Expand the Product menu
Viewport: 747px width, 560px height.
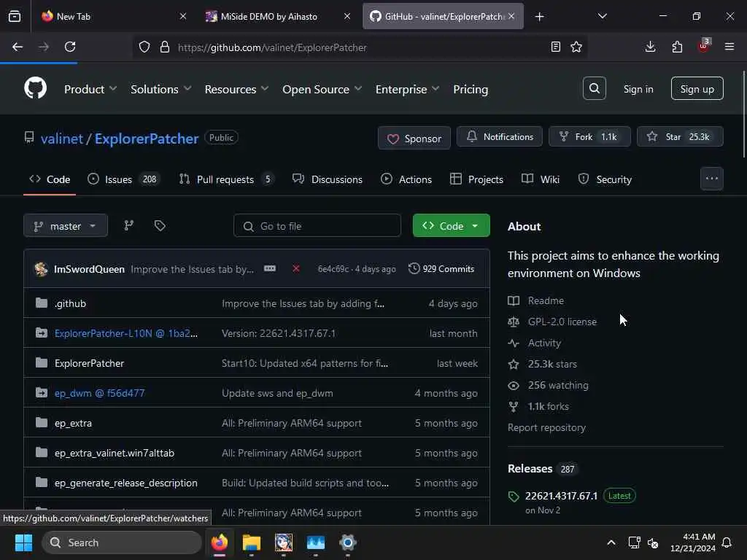[90, 89]
